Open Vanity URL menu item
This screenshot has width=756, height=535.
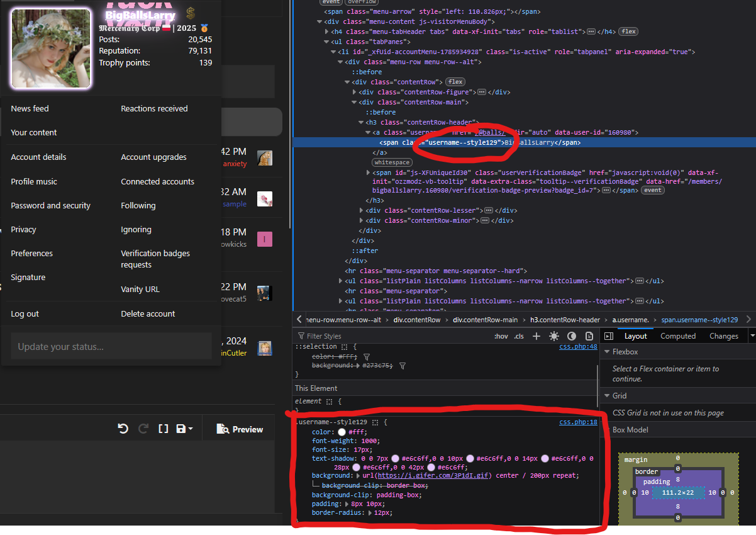tap(140, 290)
